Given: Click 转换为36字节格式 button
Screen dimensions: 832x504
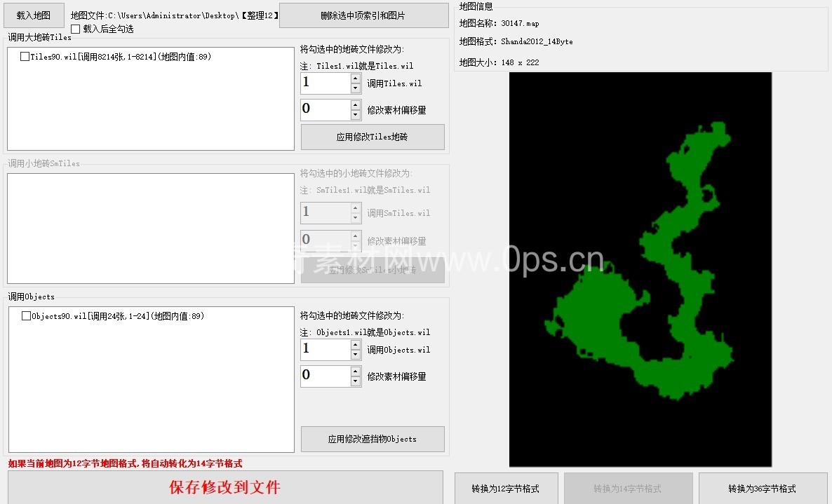Looking at the screenshot, I should click(762, 489).
